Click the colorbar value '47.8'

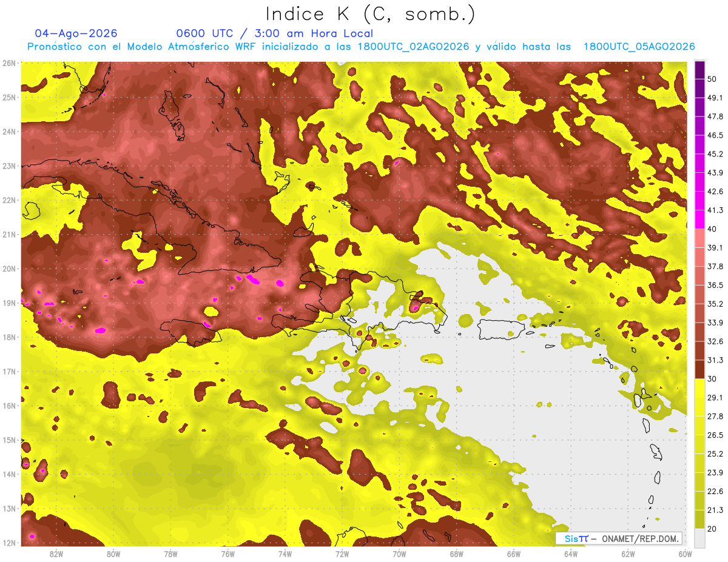[x=715, y=116]
